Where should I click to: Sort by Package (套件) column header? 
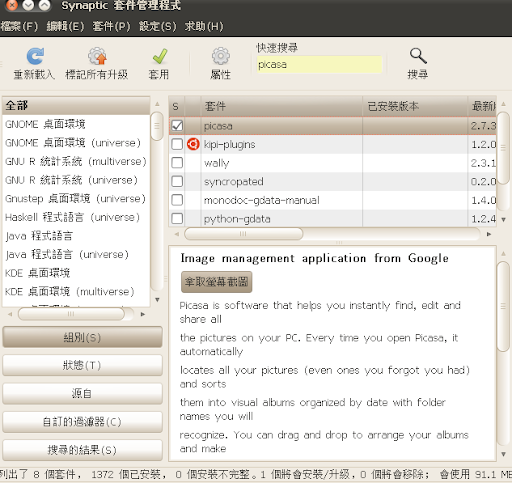pyautogui.click(x=282, y=106)
